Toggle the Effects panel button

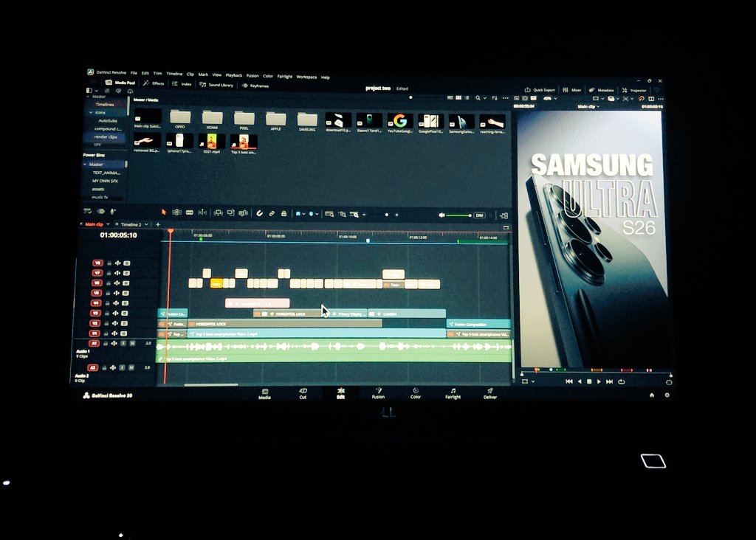[154, 83]
